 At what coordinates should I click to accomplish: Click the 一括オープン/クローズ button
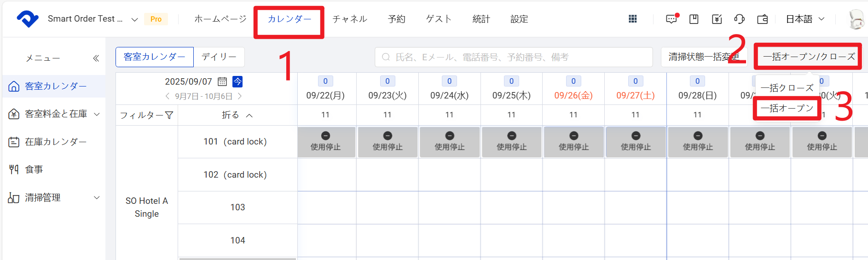pyautogui.click(x=808, y=57)
